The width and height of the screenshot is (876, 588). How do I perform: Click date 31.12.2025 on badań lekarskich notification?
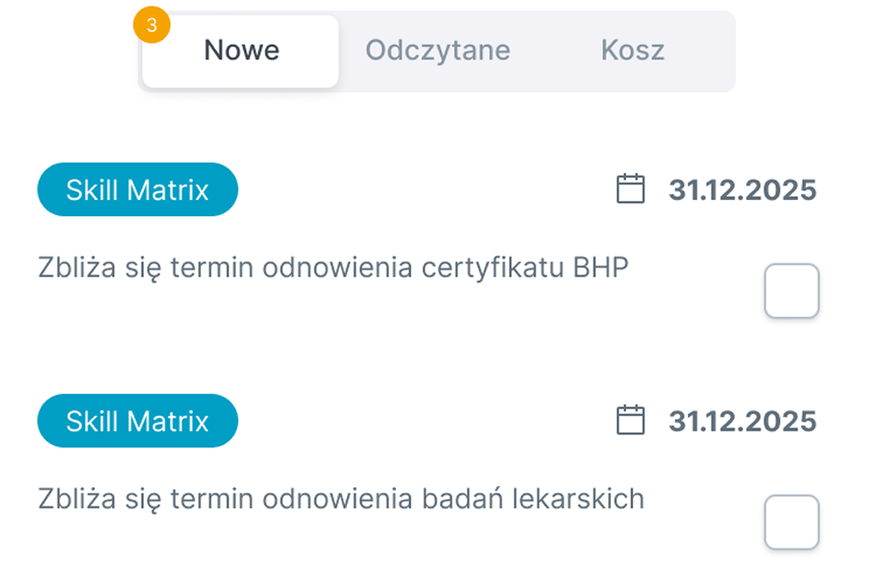coord(742,421)
